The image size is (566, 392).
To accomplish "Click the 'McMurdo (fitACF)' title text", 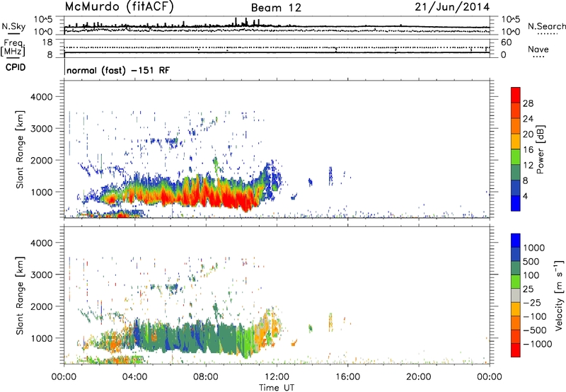I will click(x=119, y=7).
